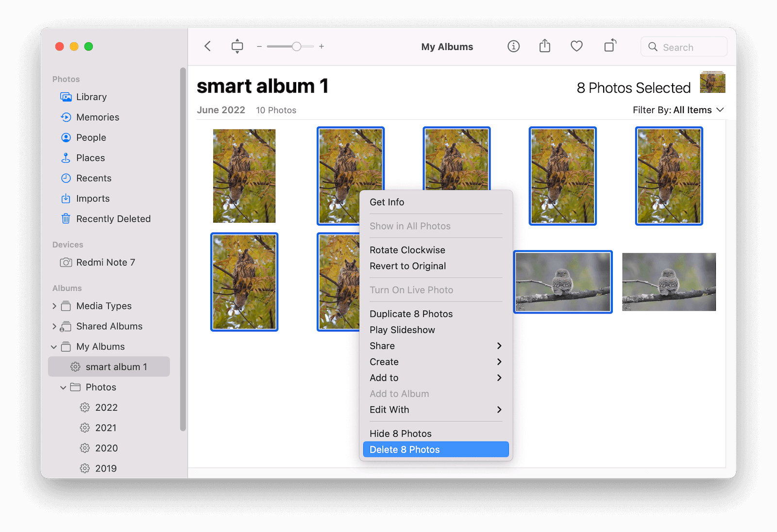Select the unselected first owl thumbnail
Screen dimensions: 777x532
(x=244, y=176)
